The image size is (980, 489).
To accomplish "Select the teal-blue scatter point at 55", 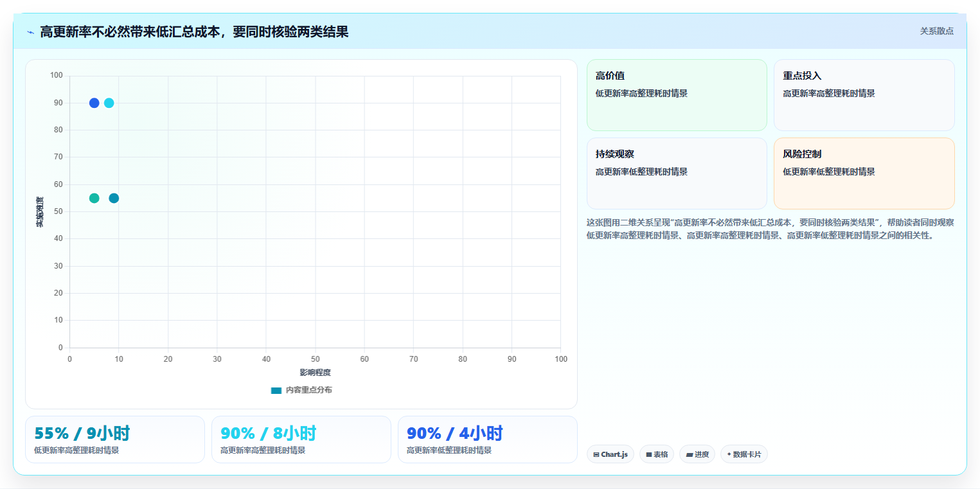I will coord(114,198).
